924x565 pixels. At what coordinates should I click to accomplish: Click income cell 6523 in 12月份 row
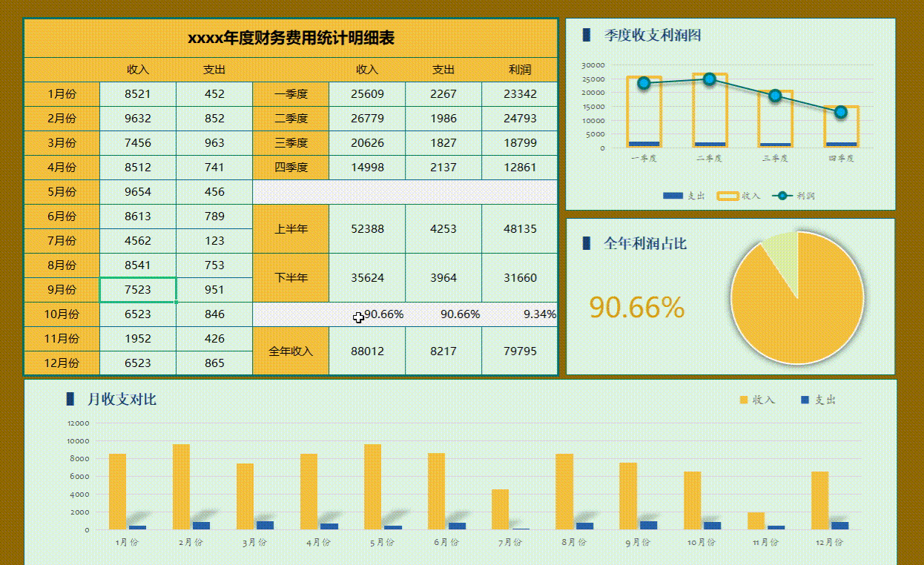tap(138, 363)
